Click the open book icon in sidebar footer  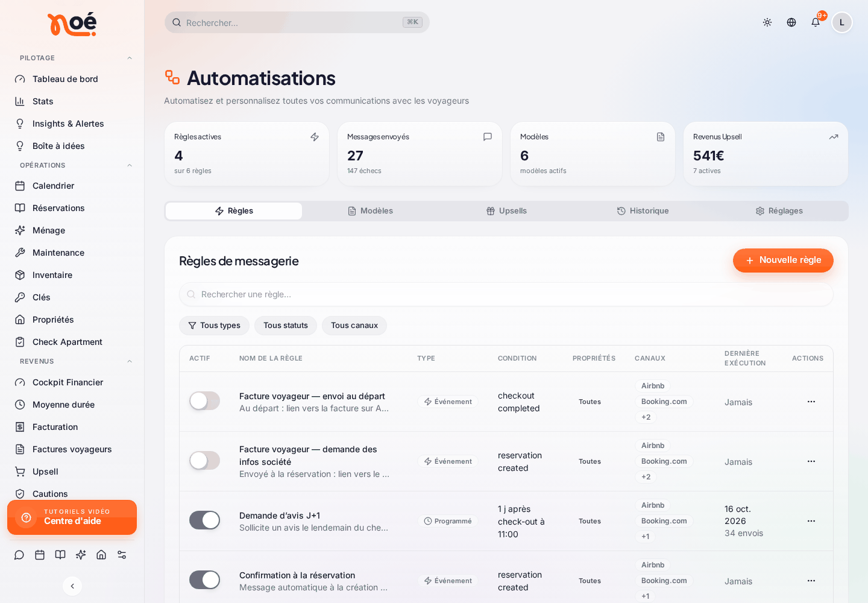[x=60, y=555]
